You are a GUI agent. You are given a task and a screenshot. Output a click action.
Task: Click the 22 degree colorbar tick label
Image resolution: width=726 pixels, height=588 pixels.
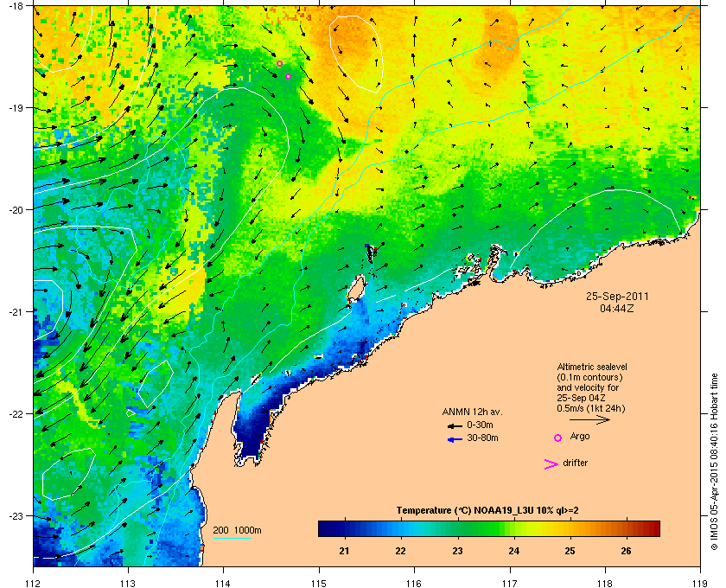(400, 551)
